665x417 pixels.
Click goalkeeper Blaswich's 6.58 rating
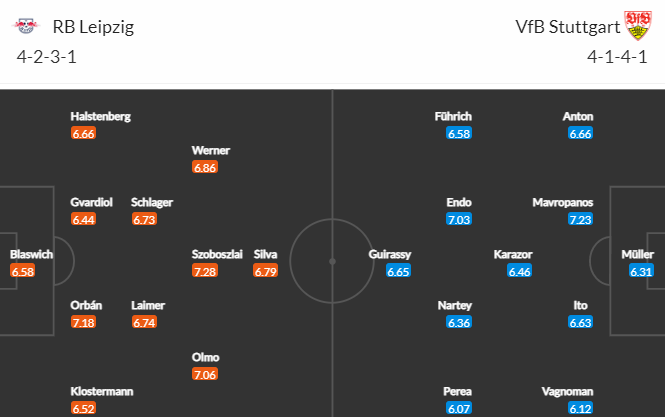(22, 271)
